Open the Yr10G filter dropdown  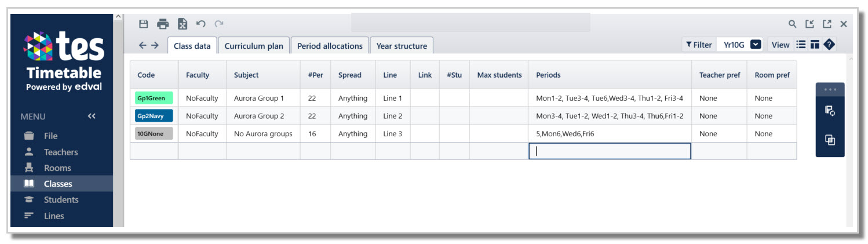(756, 45)
